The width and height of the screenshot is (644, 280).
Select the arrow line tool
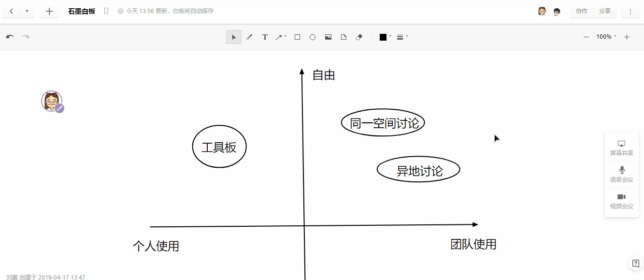(279, 37)
